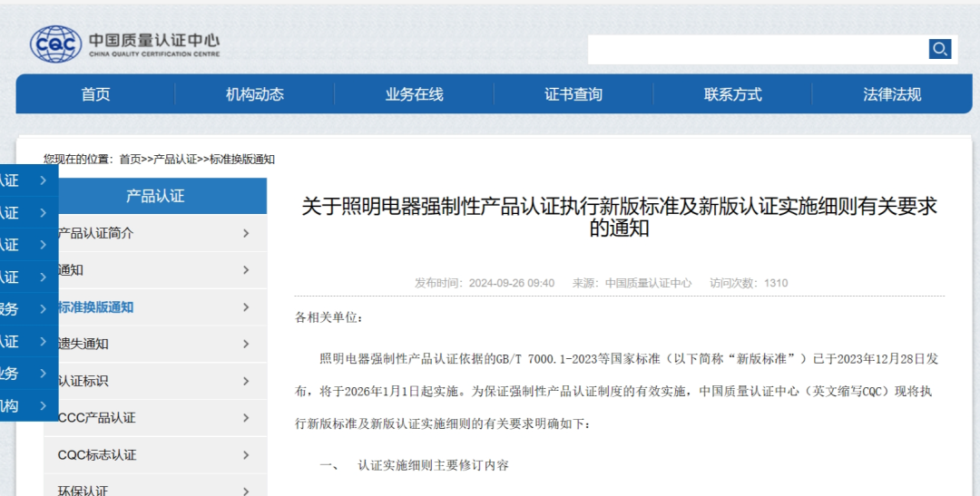Click 首页 link in the breadcrumb
The width and height of the screenshot is (980, 496).
click(130, 160)
